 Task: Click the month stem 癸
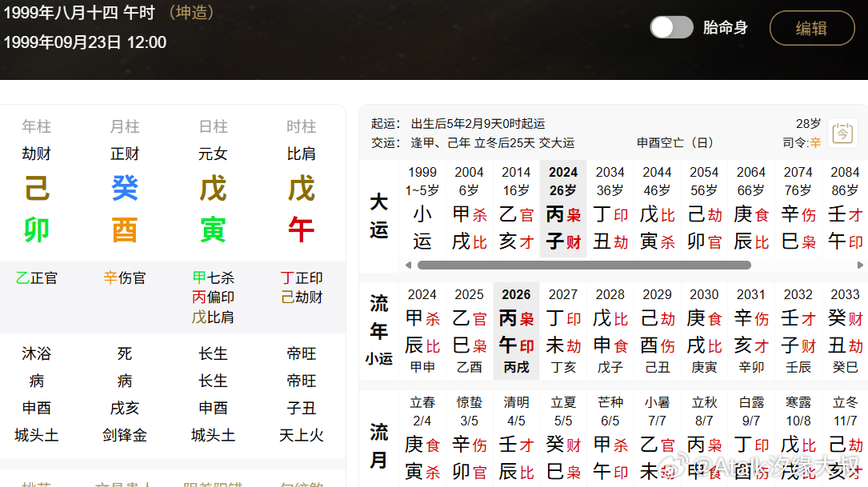tap(125, 188)
